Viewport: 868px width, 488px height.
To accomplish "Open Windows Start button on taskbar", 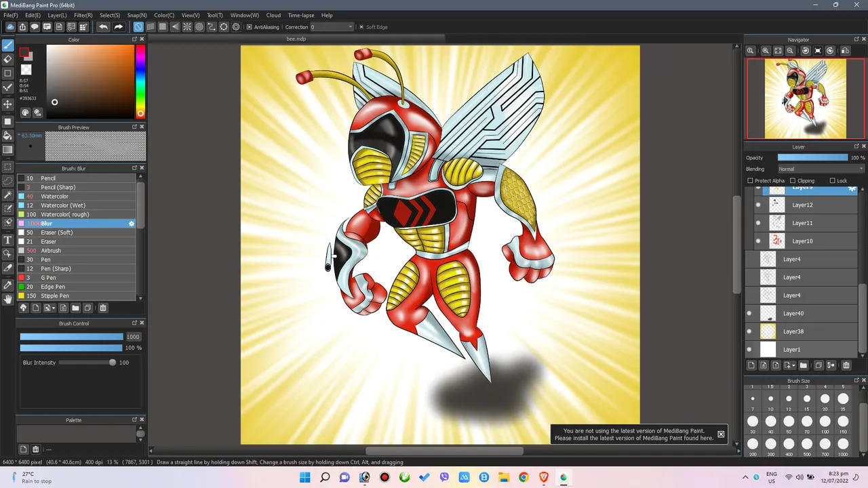I will tap(304, 477).
